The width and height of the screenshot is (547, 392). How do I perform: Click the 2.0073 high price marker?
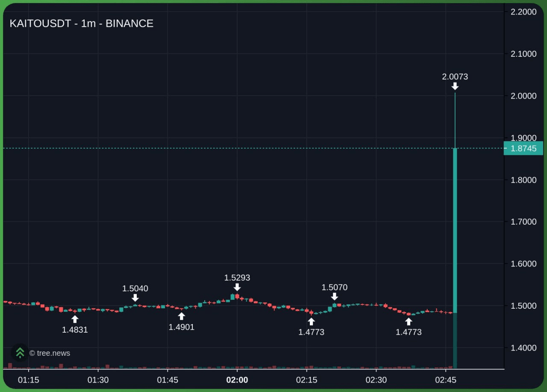(455, 77)
